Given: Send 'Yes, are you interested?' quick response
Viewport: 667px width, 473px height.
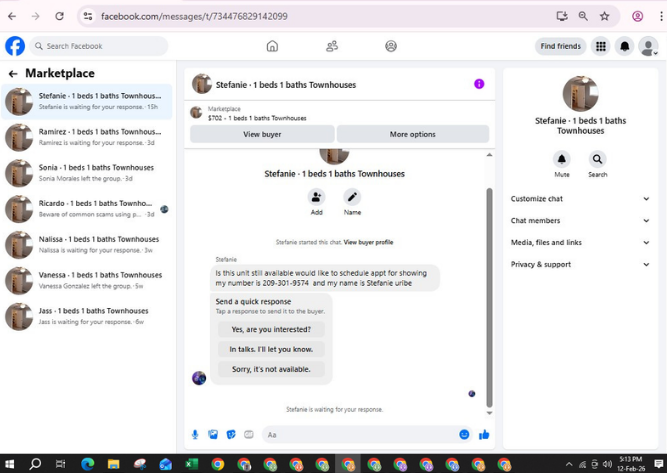Looking at the screenshot, I should (x=271, y=329).
